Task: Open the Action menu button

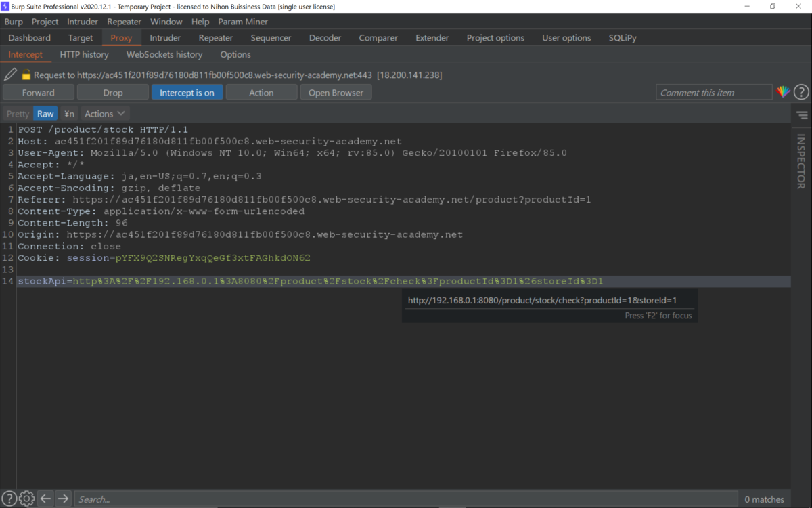Action: 261,92
